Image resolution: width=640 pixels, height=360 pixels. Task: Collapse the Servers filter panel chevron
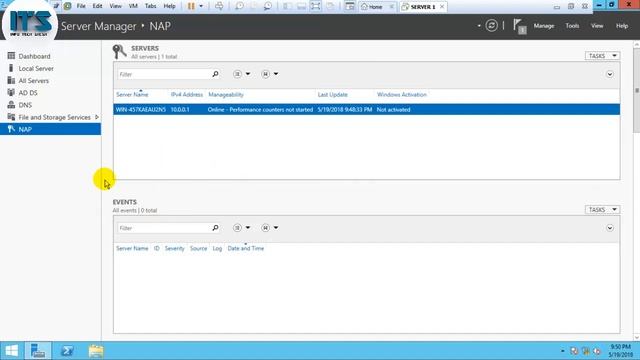pyautogui.click(x=609, y=74)
